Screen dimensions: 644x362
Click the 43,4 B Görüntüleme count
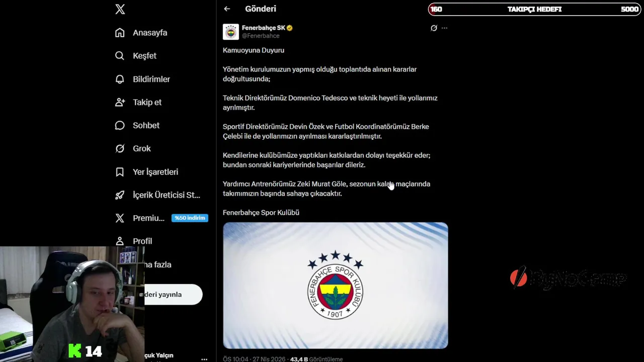tap(316, 359)
